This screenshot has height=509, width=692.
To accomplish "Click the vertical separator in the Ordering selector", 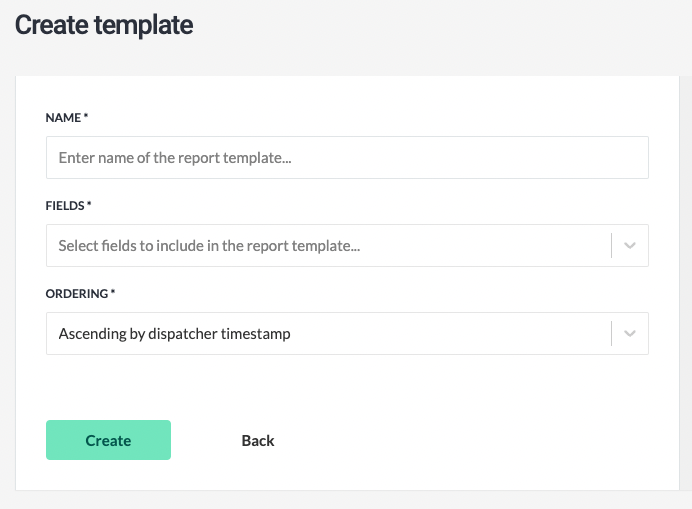I will pyautogui.click(x=612, y=333).
